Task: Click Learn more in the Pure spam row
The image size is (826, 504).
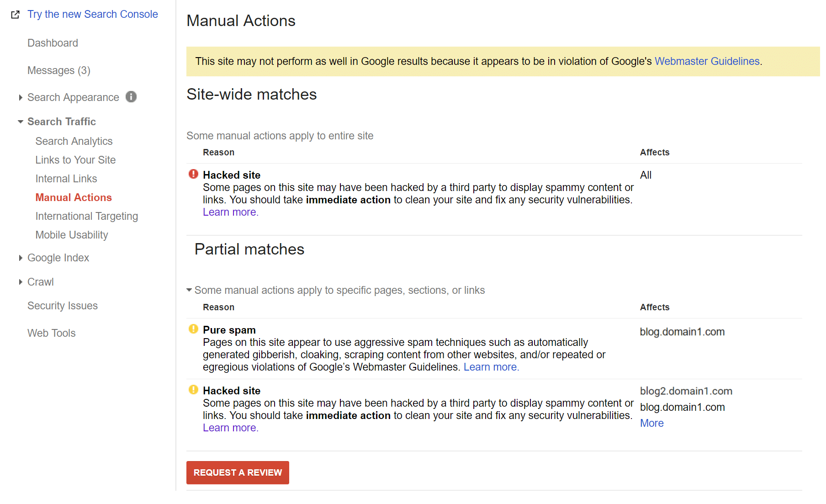Action: coord(491,366)
